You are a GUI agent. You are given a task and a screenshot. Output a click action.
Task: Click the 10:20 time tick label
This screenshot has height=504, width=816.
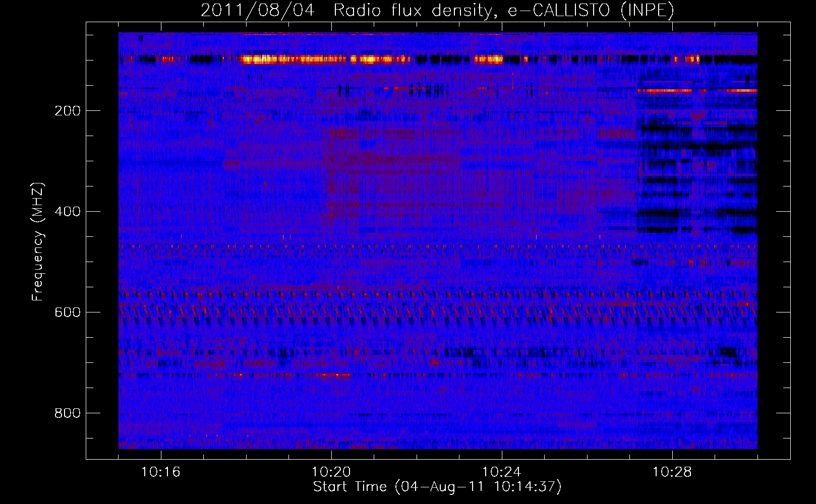331,472
